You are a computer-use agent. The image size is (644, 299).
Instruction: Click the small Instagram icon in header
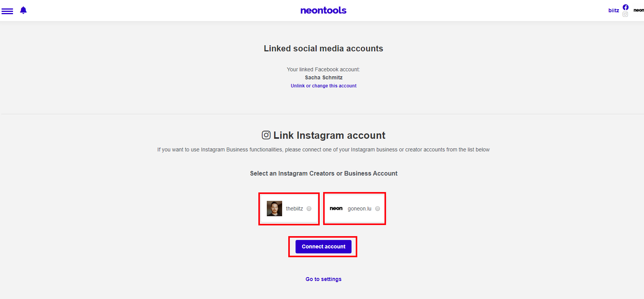click(625, 14)
